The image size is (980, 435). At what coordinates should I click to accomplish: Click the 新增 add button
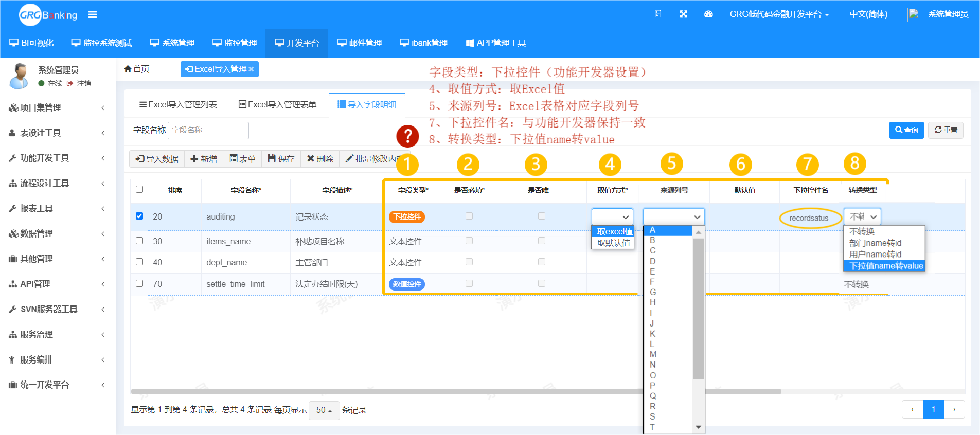pyautogui.click(x=204, y=159)
